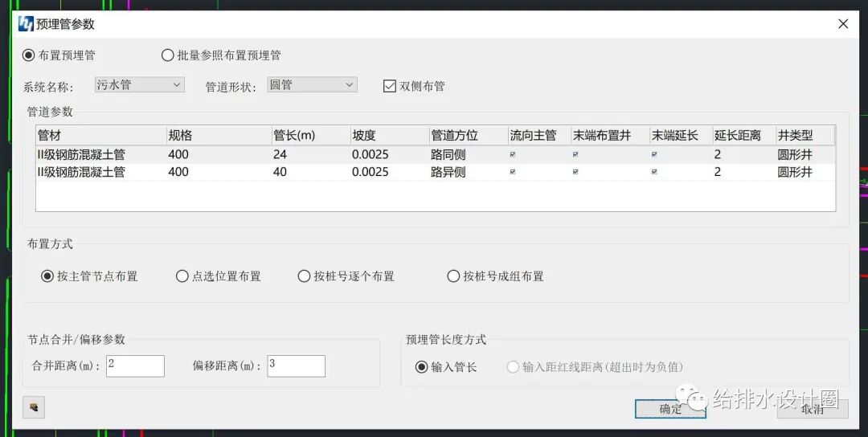Toggle 末端延长 checkbox in 路同侧 row
The width and height of the screenshot is (868, 437).
pos(654,155)
